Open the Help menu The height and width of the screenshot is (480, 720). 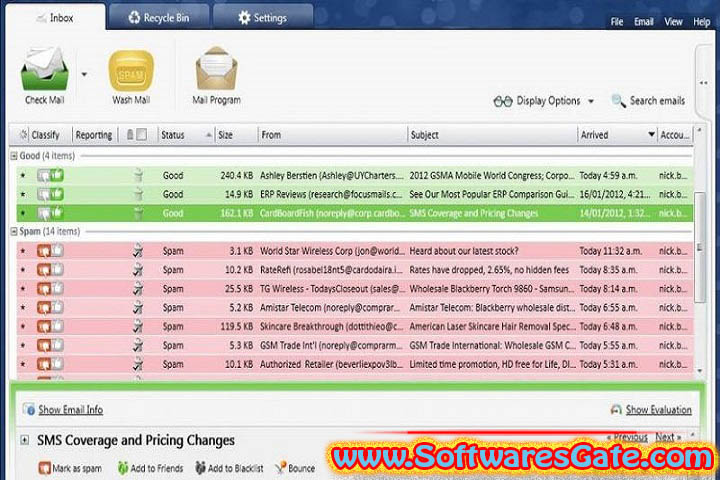[701, 22]
